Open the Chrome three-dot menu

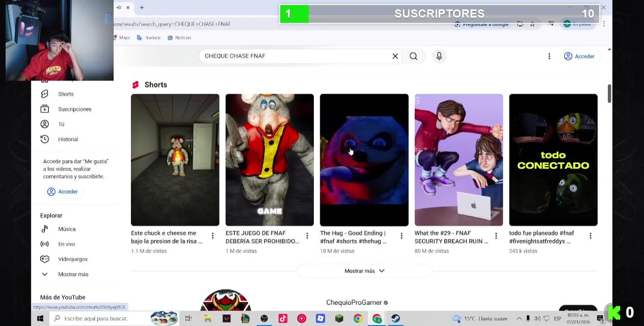(x=604, y=24)
